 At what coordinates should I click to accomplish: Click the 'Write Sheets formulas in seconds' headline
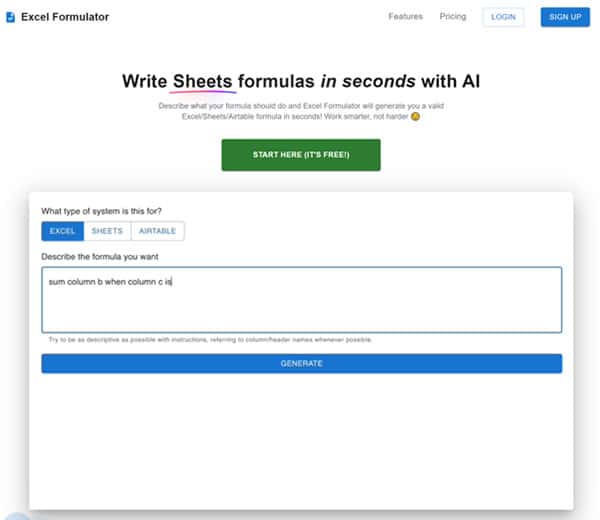click(301, 82)
